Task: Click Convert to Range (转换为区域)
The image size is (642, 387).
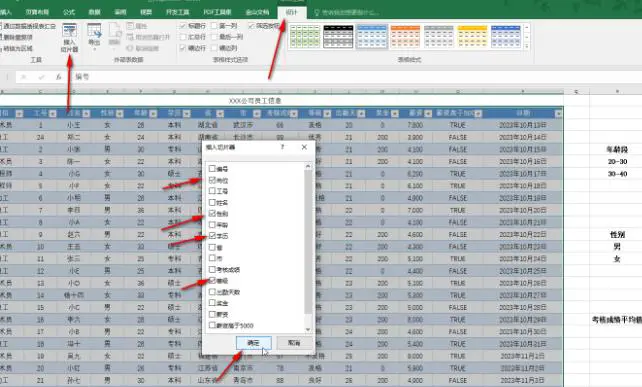Action: click(16, 48)
